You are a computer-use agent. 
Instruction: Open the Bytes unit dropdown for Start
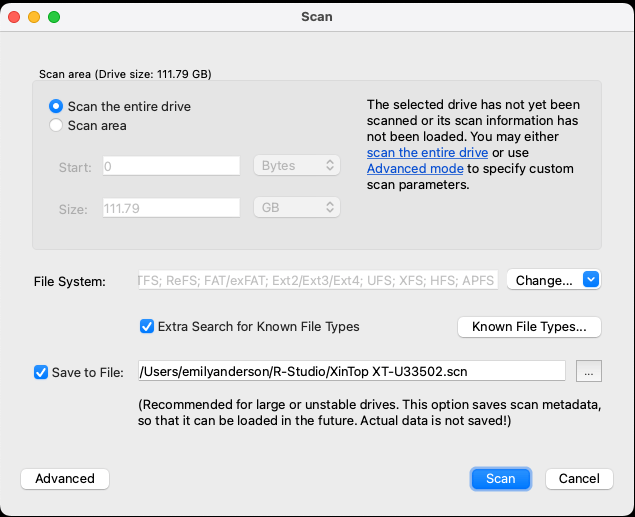(297, 166)
